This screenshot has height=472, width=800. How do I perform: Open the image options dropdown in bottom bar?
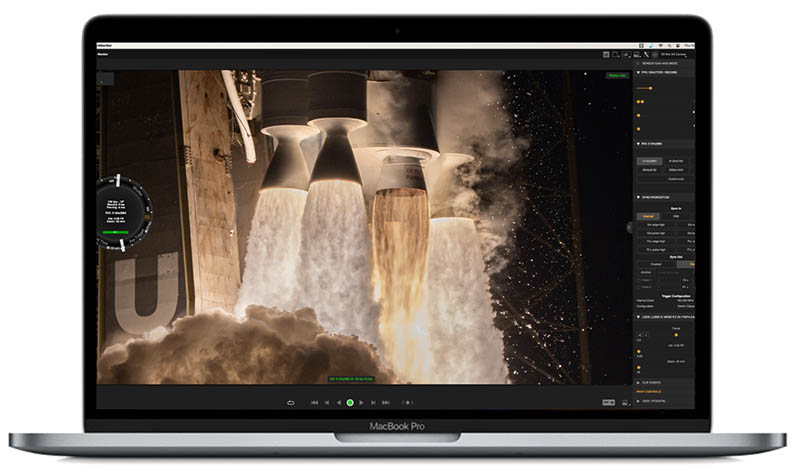[625, 403]
